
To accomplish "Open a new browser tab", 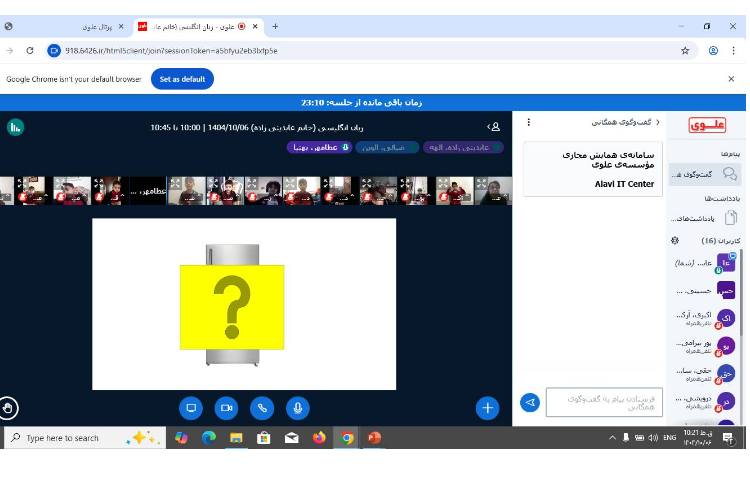I will click(x=275, y=26).
